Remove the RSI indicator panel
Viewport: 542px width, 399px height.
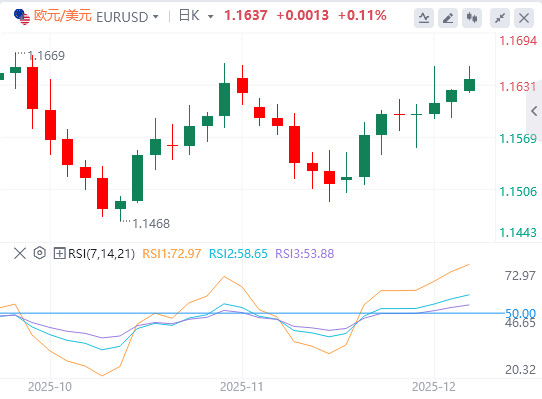[20, 253]
